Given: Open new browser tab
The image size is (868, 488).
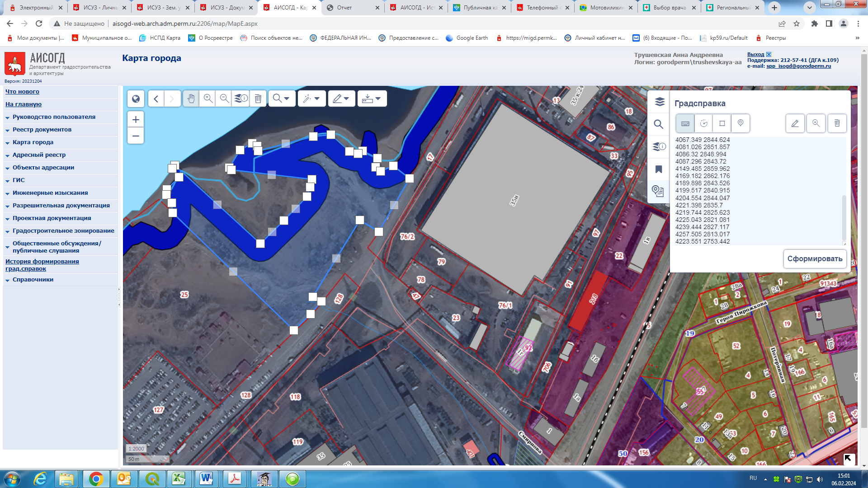Looking at the screenshot, I should (x=774, y=8).
